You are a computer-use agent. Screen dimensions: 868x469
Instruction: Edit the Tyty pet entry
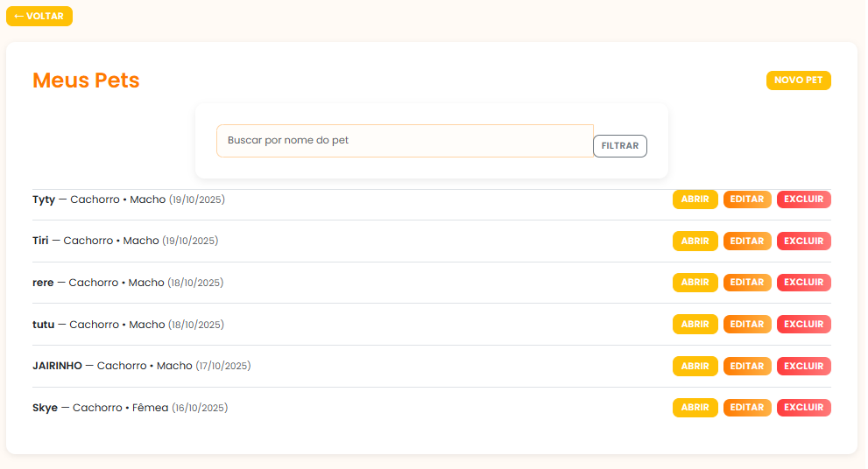coord(747,199)
